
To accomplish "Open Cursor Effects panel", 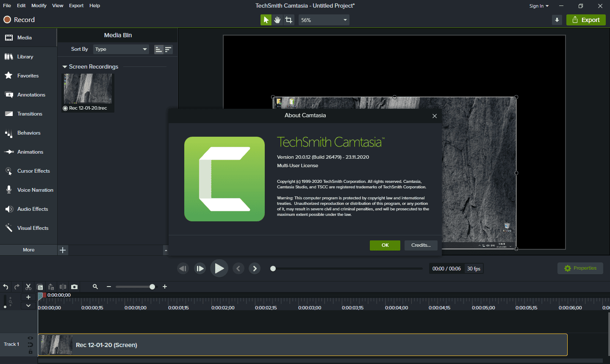I will pos(28,171).
